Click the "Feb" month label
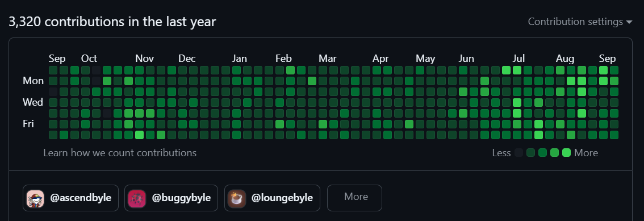644x221 pixels. coord(283,59)
